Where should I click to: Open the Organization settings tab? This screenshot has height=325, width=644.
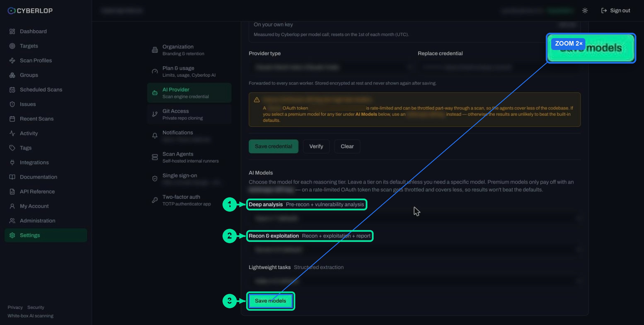click(x=189, y=50)
